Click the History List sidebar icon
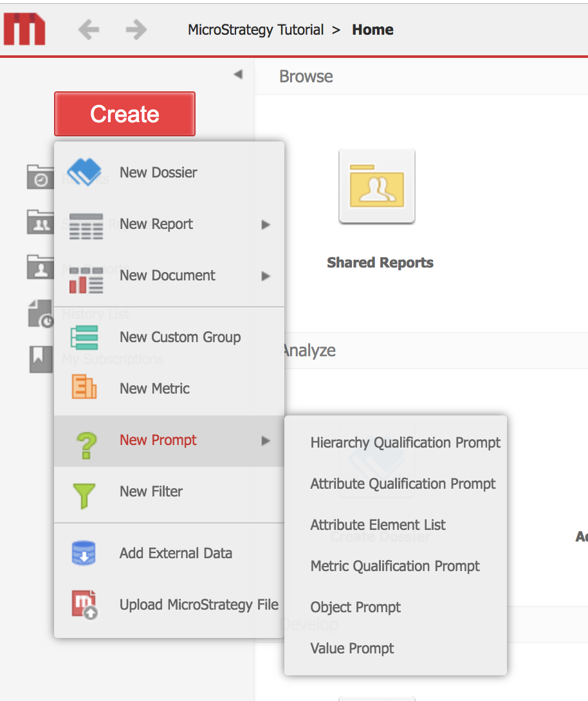 41,314
